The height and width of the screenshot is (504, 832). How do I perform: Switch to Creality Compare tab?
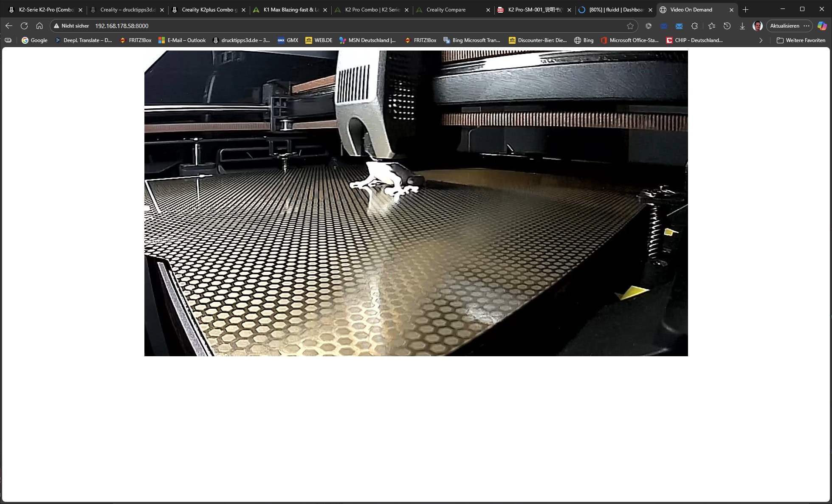446,10
